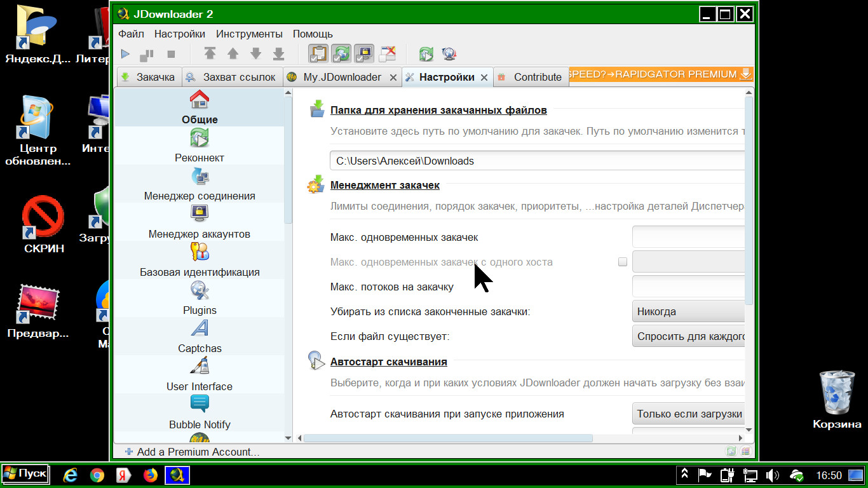The height and width of the screenshot is (488, 868).
Task: Click the horizontal scrollbar thumb in settings panel
Action: pyautogui.click(x=448, y=438)
